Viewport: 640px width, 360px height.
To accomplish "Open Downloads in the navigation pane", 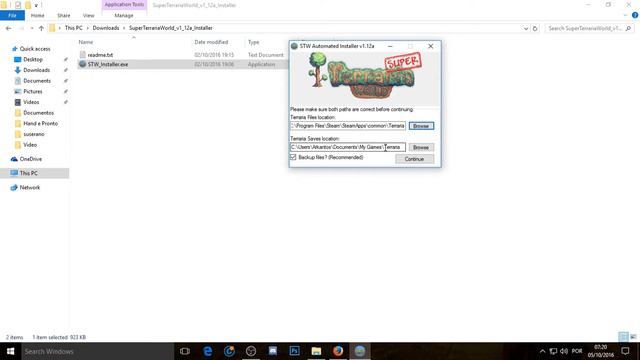I will coord(36,70).
